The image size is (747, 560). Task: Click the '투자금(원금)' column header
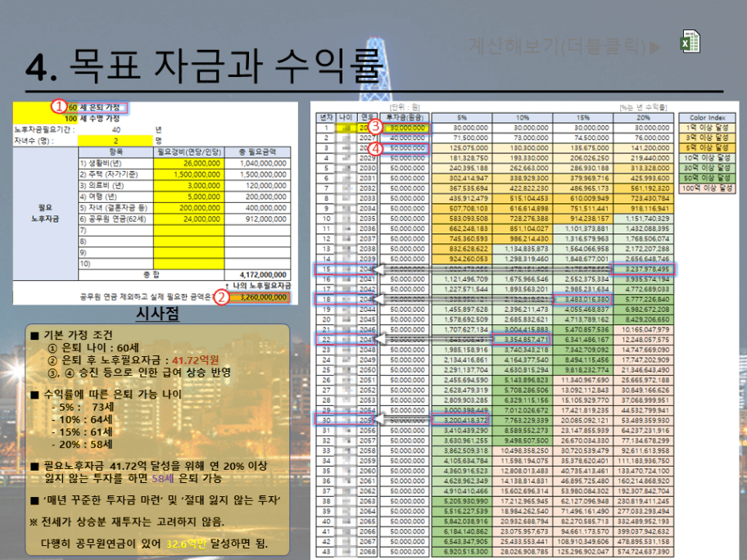[406, 117]
